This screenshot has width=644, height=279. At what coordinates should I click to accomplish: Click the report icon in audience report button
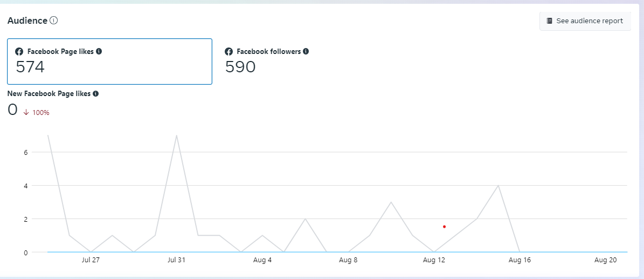pos(549,21)
